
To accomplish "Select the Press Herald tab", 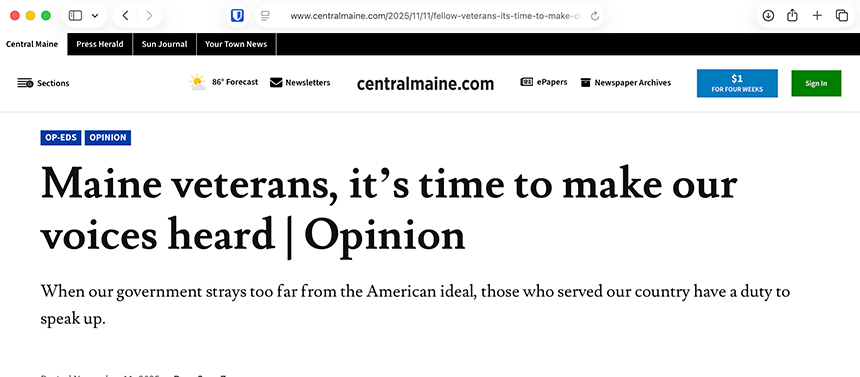I will tap(100, 44).
